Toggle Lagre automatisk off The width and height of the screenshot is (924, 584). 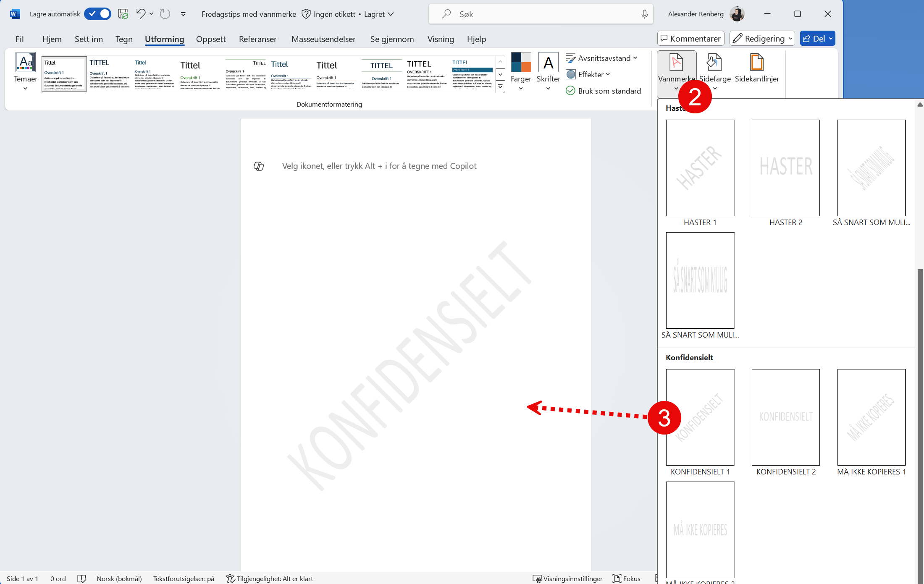[x=97, y=13]
